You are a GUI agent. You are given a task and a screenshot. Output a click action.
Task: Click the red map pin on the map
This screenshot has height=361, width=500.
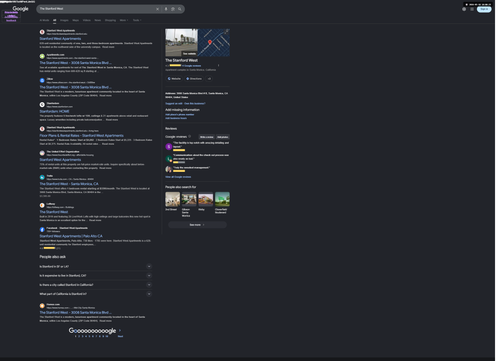[210, 42]
